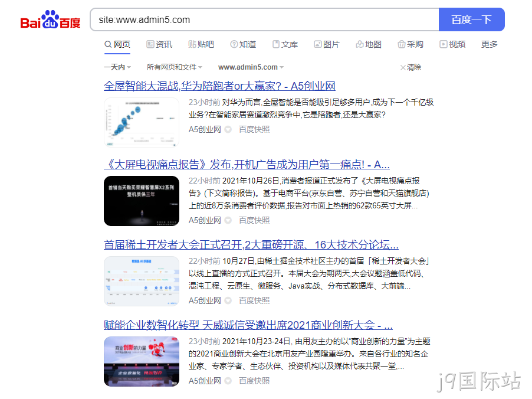
Task: Open the 文库 library tab
Action: pos(285,44)
